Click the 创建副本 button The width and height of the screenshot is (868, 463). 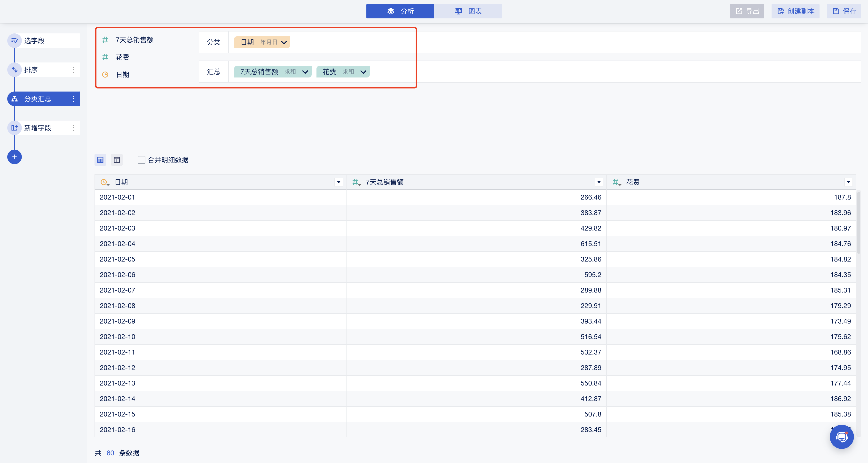(x=795, y=11)
